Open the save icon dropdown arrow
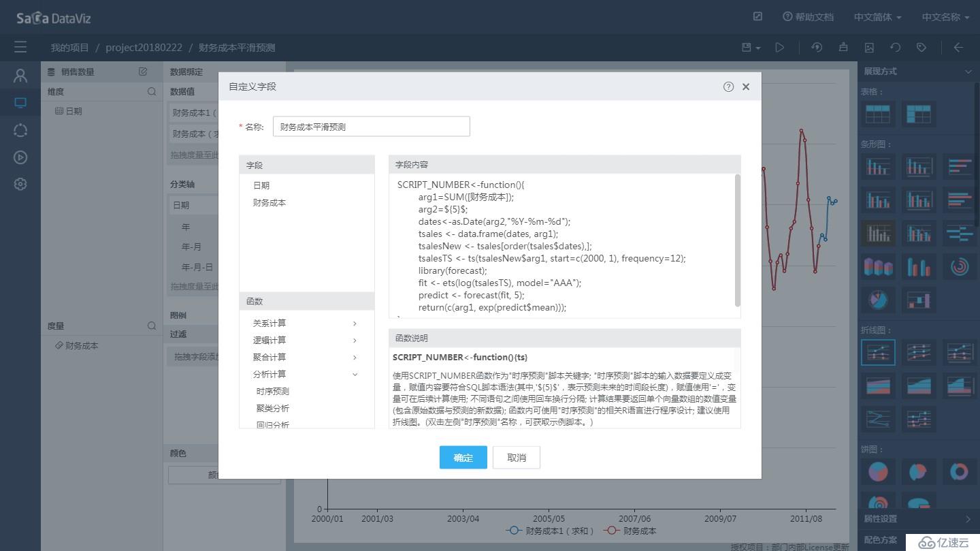 click(757, 47)
